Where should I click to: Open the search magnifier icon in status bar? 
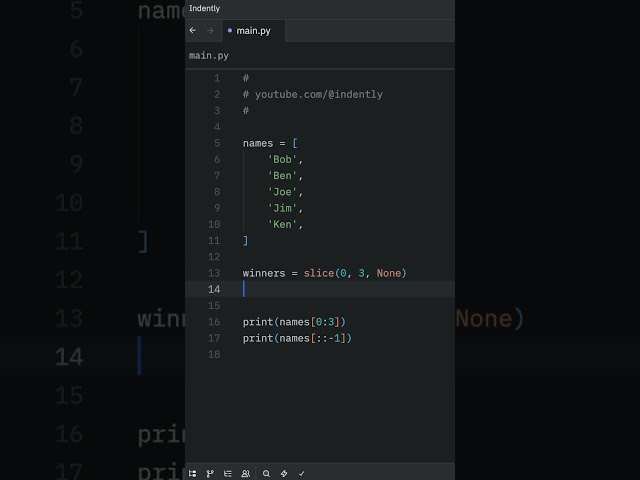coord(266,473)
